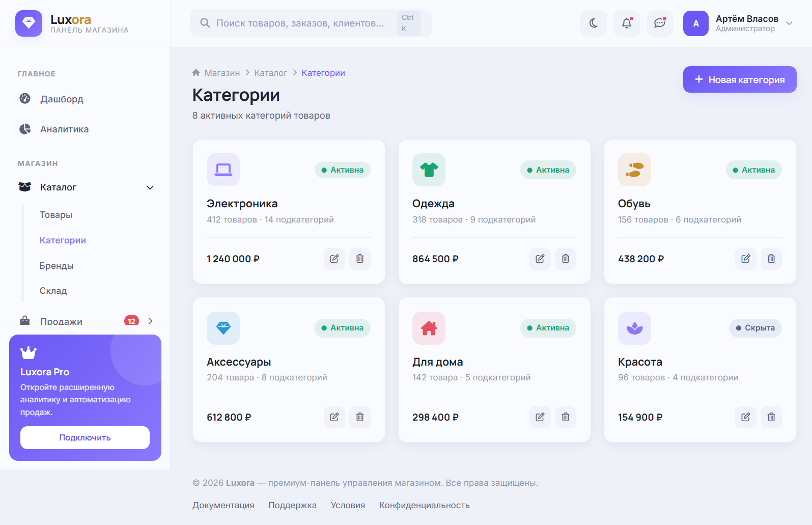Open Аналитика from the sidebar
Viewport: 812px width, 525px height.
tap(85, 129)
